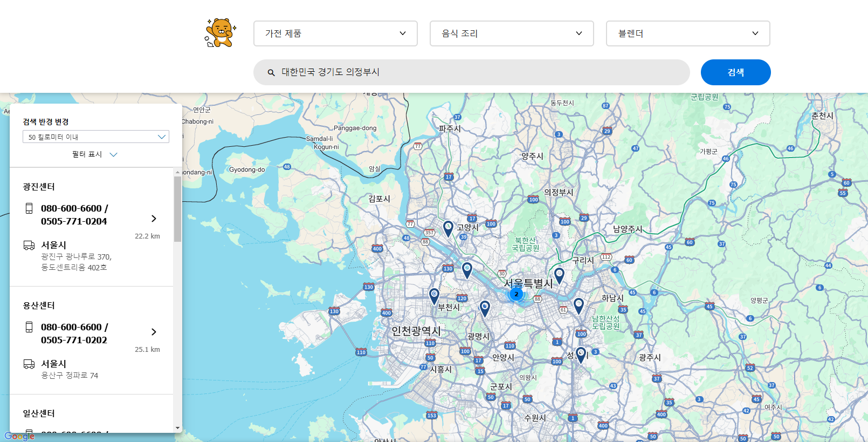
Task: Click the phone icon for 용산센터
Action: [29, 327]
